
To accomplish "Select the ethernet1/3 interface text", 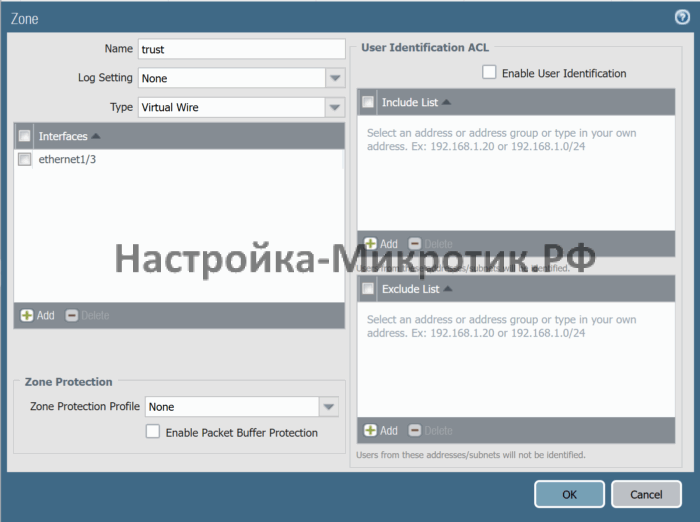I will pyautogui.click(x=67, y=159).
